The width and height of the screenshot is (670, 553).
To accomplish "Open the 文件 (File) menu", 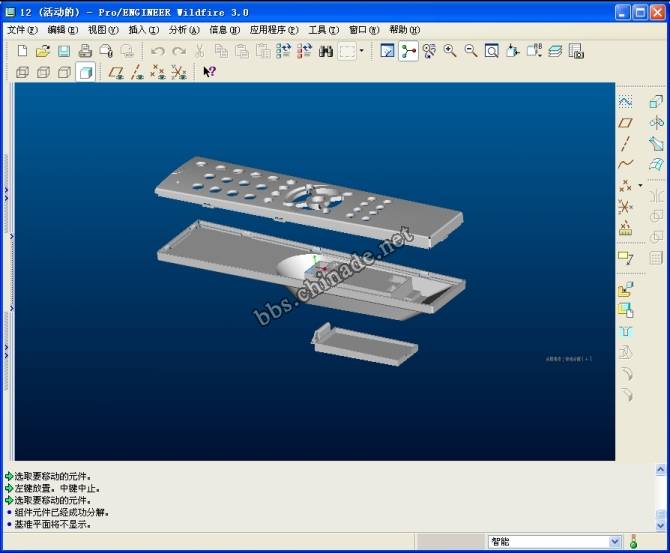I will pos(22,30).
